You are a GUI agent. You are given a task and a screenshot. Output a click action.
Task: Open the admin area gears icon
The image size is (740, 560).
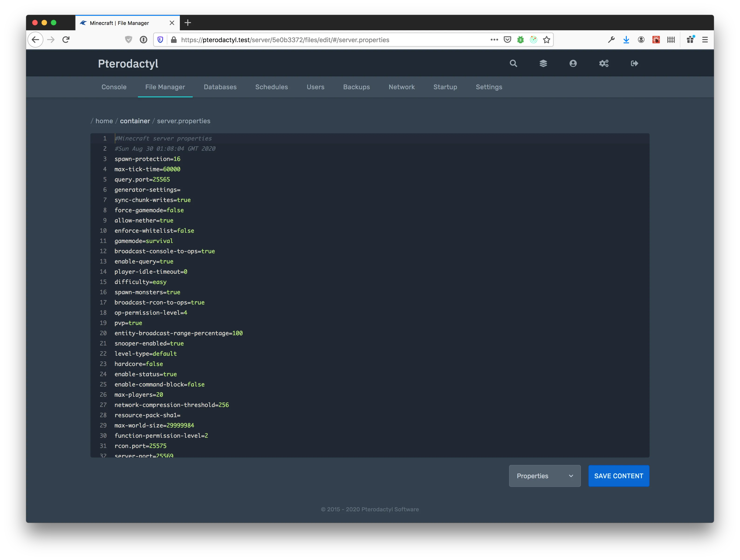(603, 63)
